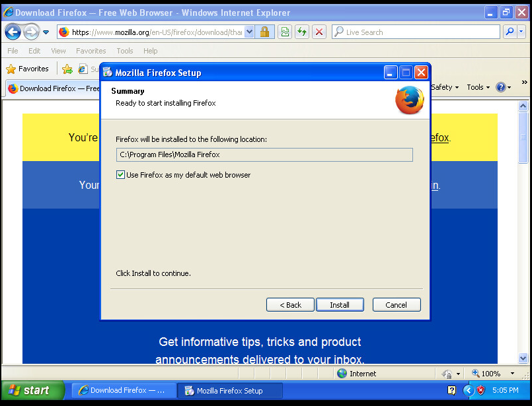Click the Firefox logo in setup header
532x406 pixels.
(410, 100)
